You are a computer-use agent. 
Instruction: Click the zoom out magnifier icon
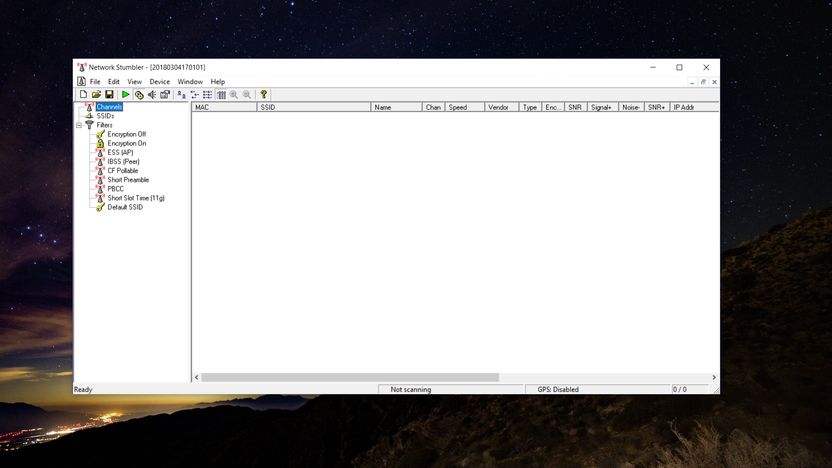(x=247, y=94)
